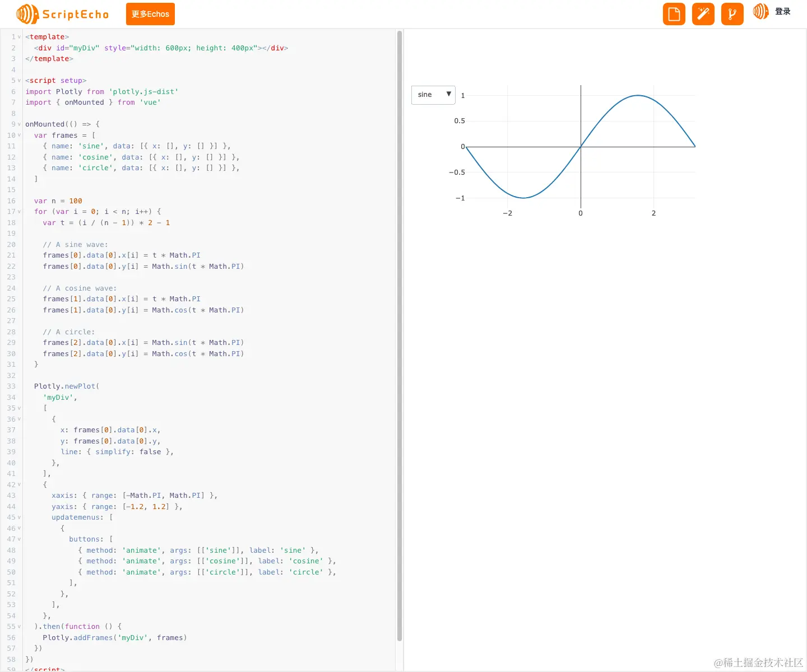Click the 'var t =' line

[106, 223]
